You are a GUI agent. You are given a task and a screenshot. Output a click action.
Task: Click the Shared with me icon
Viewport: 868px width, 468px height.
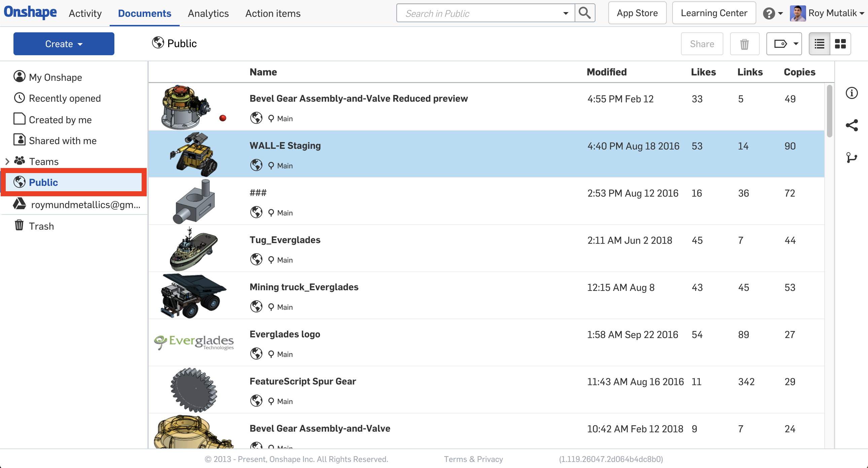[x=19, y=140]
